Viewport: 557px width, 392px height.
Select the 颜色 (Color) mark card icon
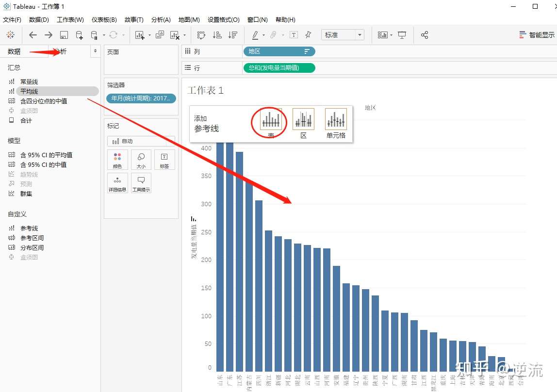[x=117, y=159]
